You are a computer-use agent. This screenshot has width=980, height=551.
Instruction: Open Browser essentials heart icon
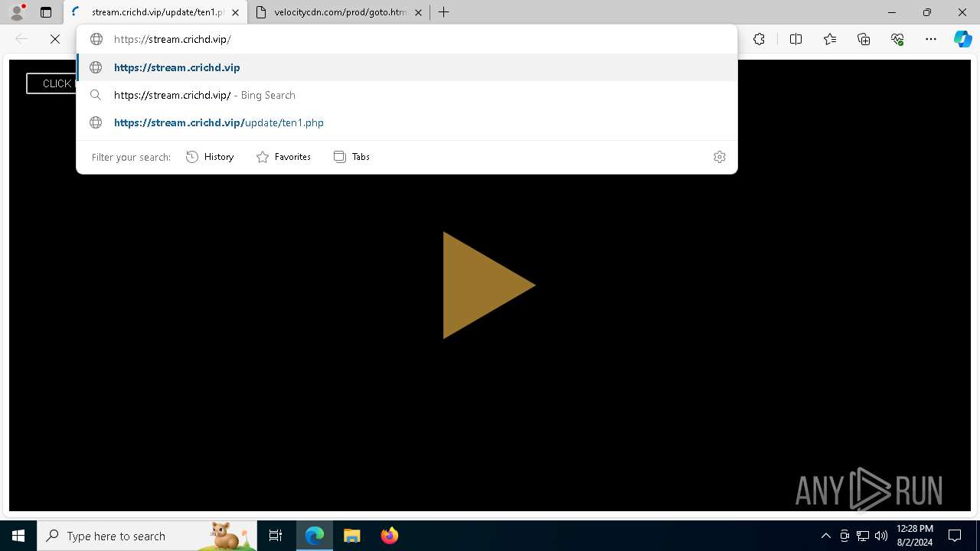[897, 39]
